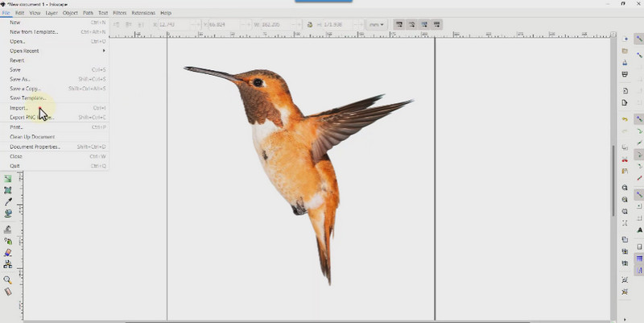Image resolution: width=644 pixels, height=323 pixels.
Task: Click the red scissors Cut icon
Action: (x=625, y=159)
